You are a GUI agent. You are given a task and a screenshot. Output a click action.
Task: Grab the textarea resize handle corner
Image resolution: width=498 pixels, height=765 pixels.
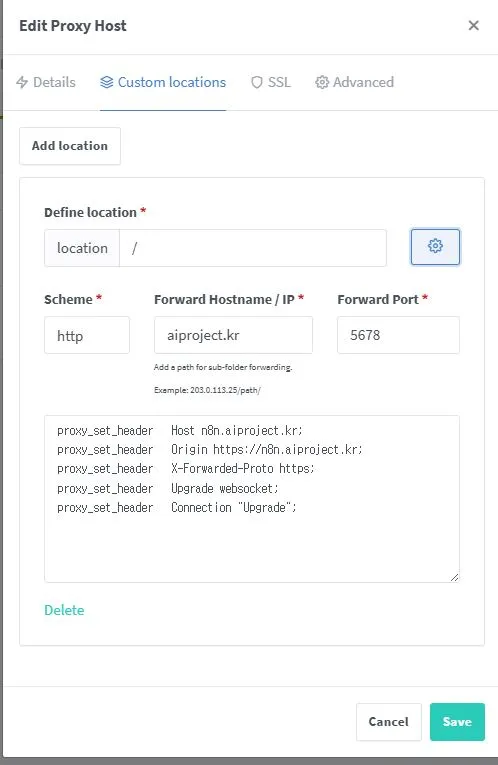tap(455, 577)
